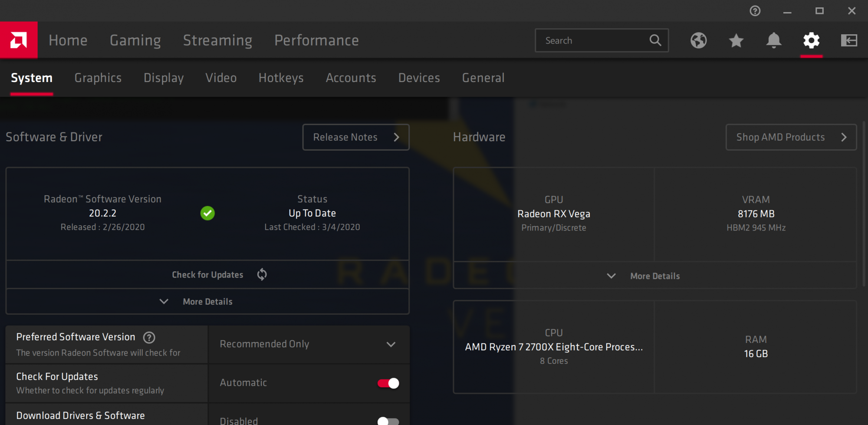The image size is (868, 425).
Task: Open the Performance menu
Action: pos(316,40)
